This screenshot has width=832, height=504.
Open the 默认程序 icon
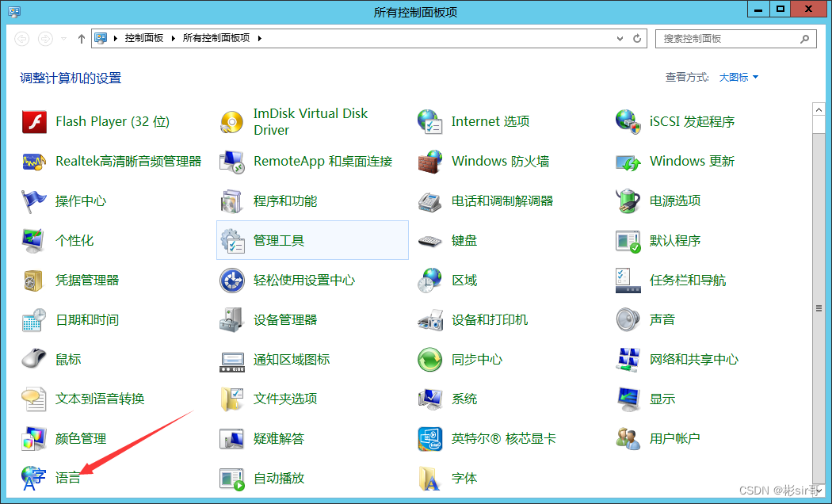[628, 241]
